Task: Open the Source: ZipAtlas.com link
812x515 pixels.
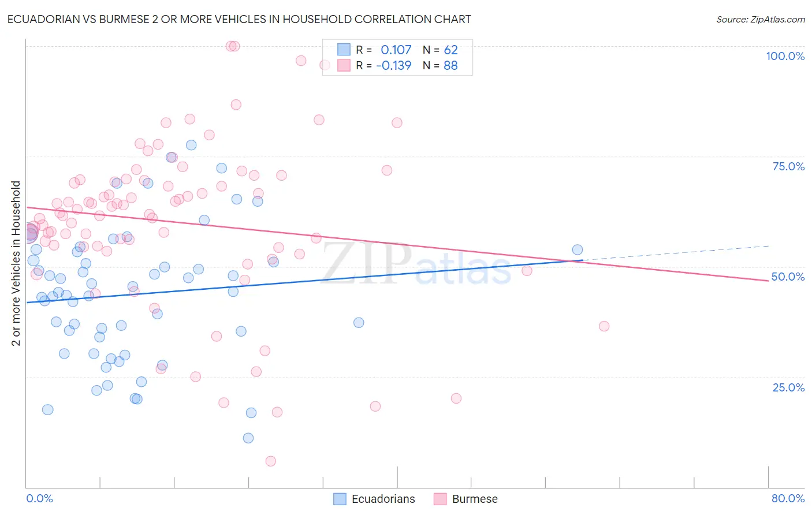Action: pos(761,19)
